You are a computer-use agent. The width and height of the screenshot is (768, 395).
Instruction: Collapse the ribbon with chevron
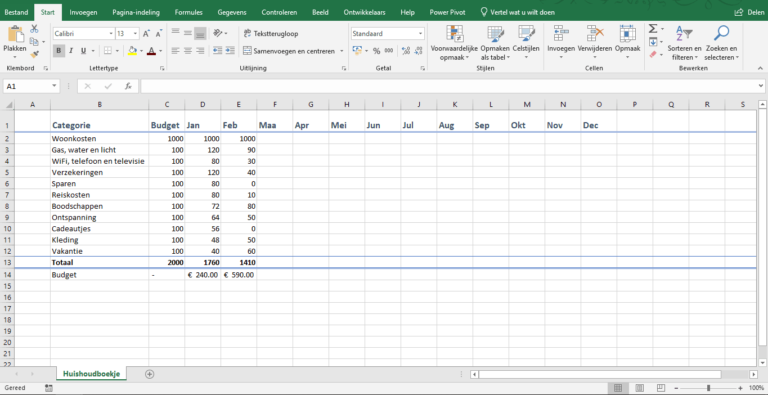[760, 68]
